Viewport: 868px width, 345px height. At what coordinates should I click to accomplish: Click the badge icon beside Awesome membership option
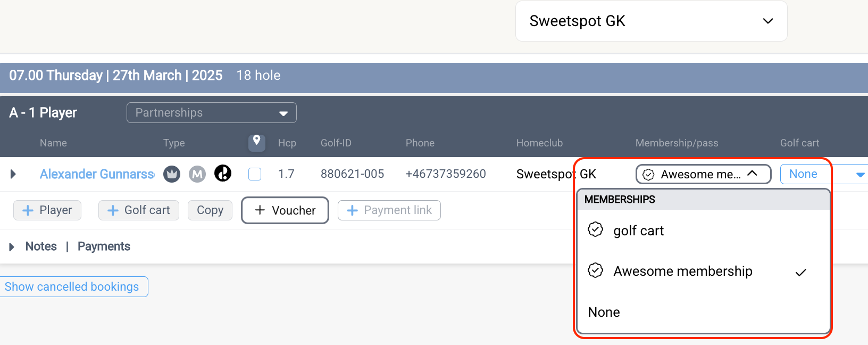pos(596,271)
